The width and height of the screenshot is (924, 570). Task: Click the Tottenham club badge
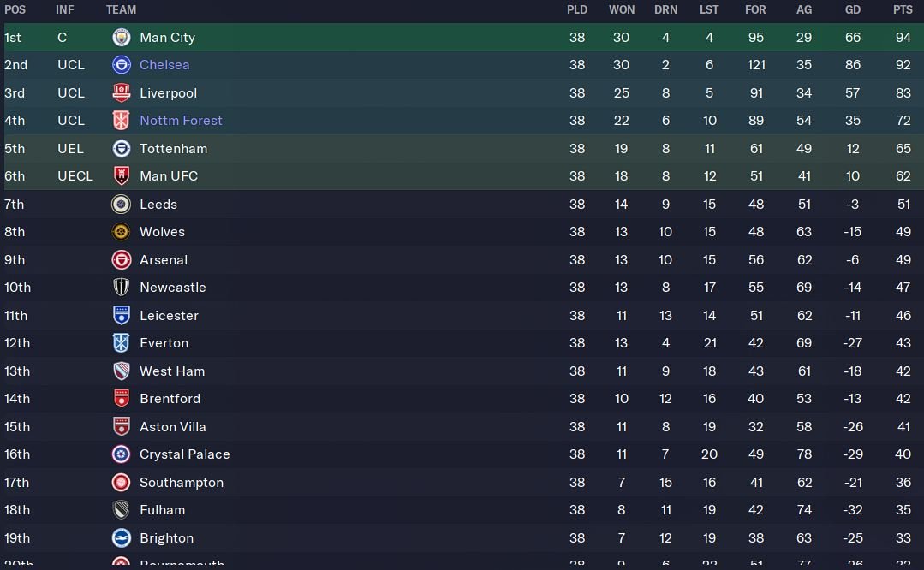pyautogui.click(x=121, y=149)
